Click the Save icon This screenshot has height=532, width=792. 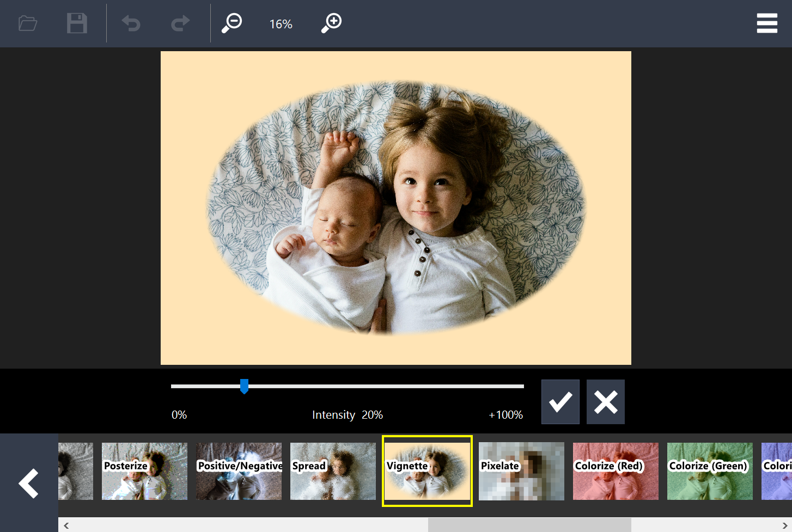(x=77, y=23)
